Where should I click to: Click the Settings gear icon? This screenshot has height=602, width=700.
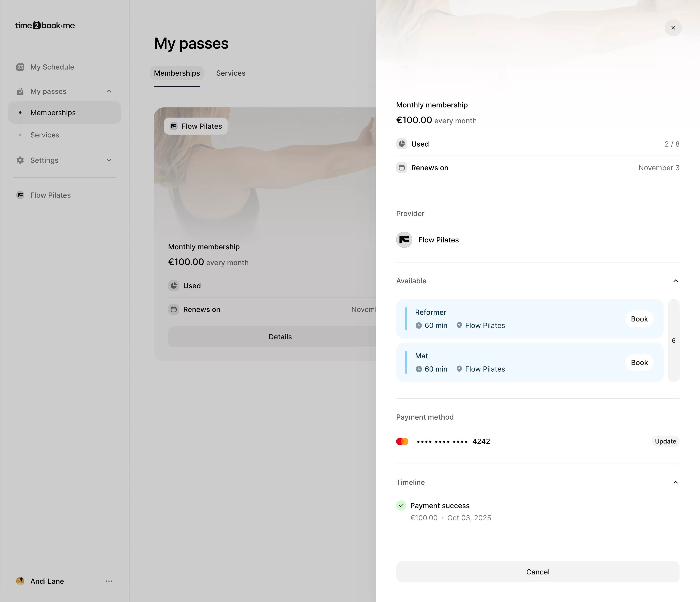(x=20, y=160)
